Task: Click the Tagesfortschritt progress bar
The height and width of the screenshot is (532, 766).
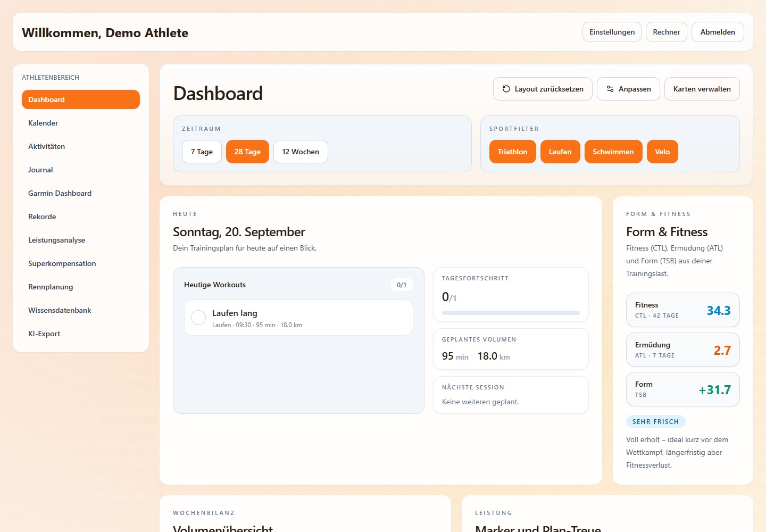Action: pyautogui.click(x=511, y=313)
